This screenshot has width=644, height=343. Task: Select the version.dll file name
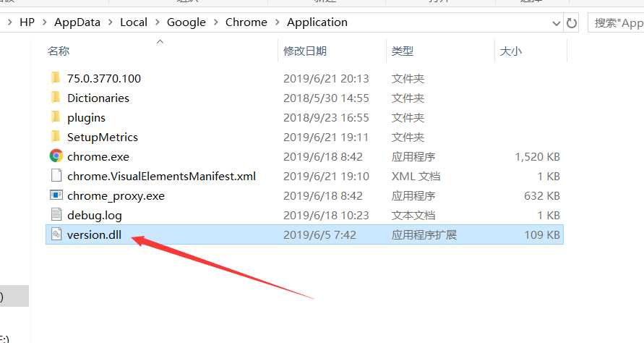(x=94, y=235)
